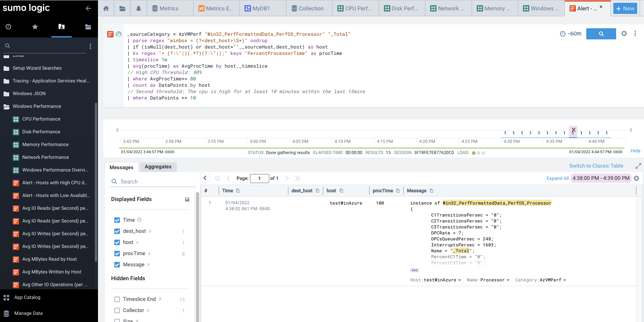Open the query three-dot more menu
The width and height of the screenshot is (644, 322).
pyautogui.click(x=635, y=34)
